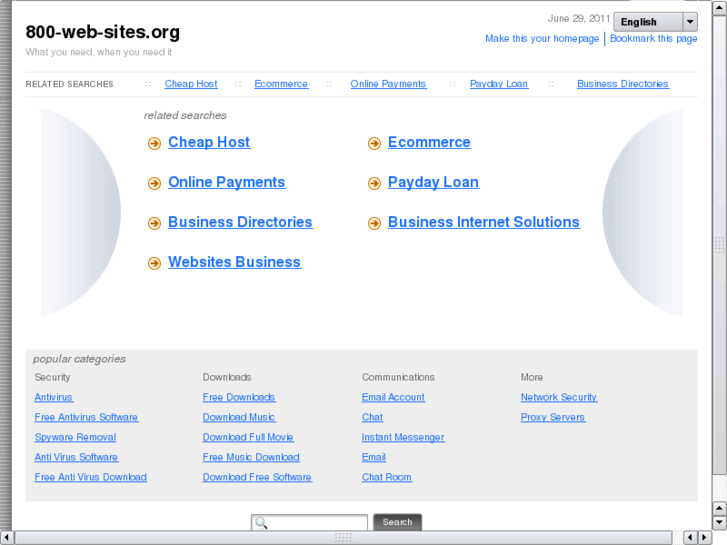Open Download Free Software link

coord(257,477)
